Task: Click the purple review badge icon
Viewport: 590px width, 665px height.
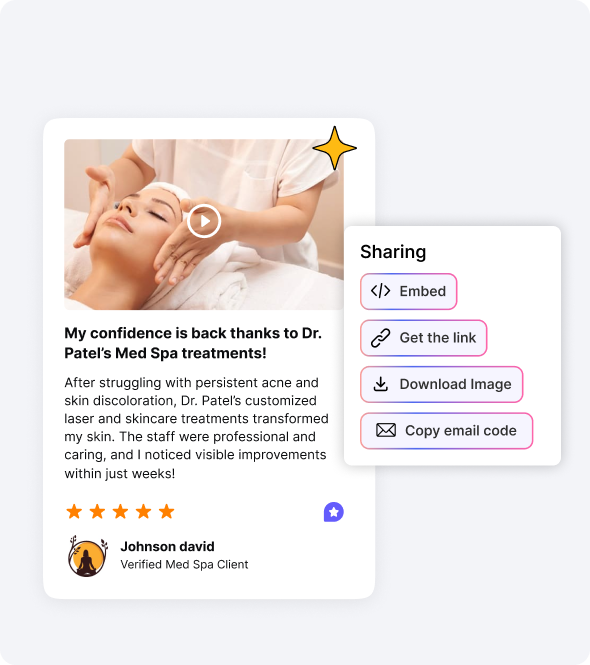Action: click(334, 512)
